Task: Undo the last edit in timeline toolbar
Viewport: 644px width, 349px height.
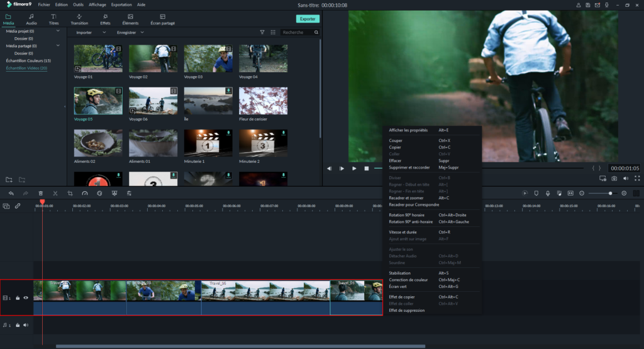Action: point(11,194)
